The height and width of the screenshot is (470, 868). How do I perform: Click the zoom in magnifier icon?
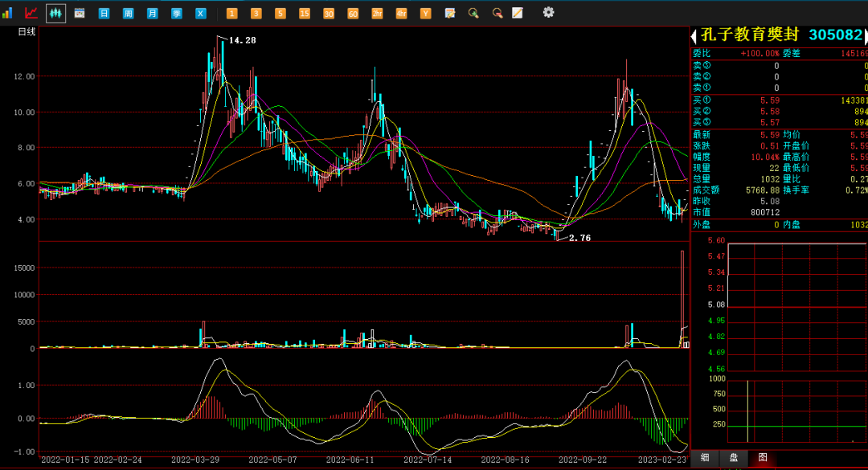[x=473, y=13]
